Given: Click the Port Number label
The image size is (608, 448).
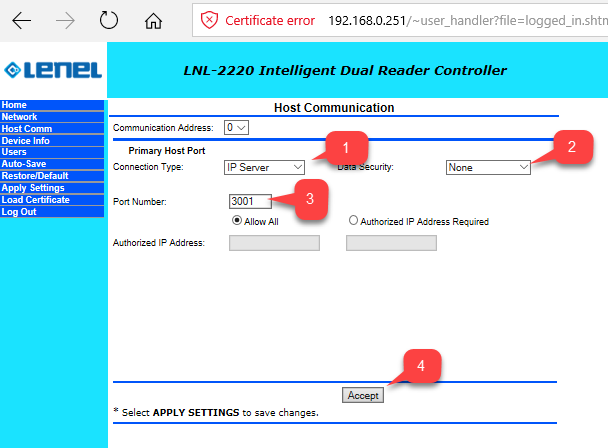Looking at the screenshot, I should pos(140,202).
